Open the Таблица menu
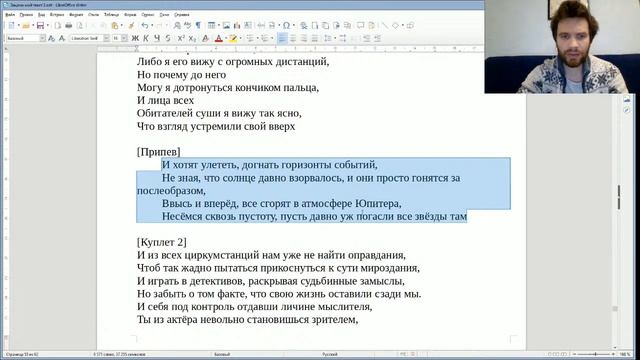The image size is (640, 360). 111,15
